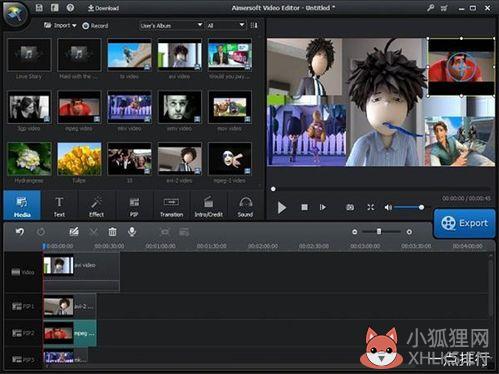Click the shopping cart purchase icon
Image resolution: width=499 pixels, height=374 pixels.
444,8
